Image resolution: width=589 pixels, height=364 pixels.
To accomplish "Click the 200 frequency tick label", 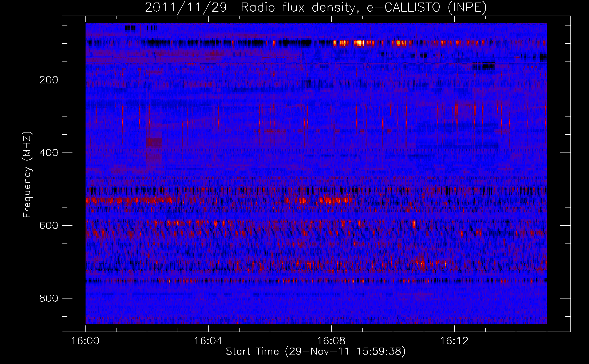I will pyautogui.click(x=49, y=80).
